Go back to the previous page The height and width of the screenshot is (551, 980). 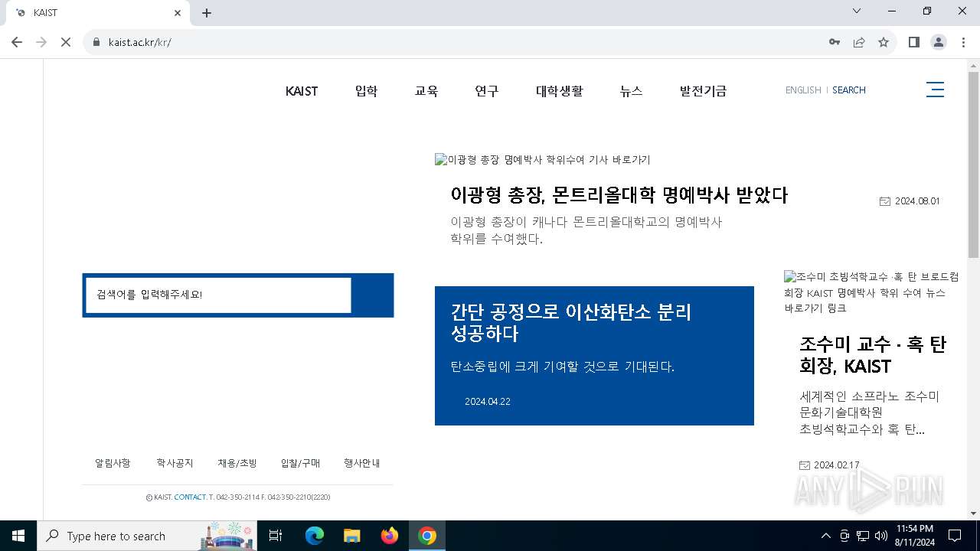point(17,42)
